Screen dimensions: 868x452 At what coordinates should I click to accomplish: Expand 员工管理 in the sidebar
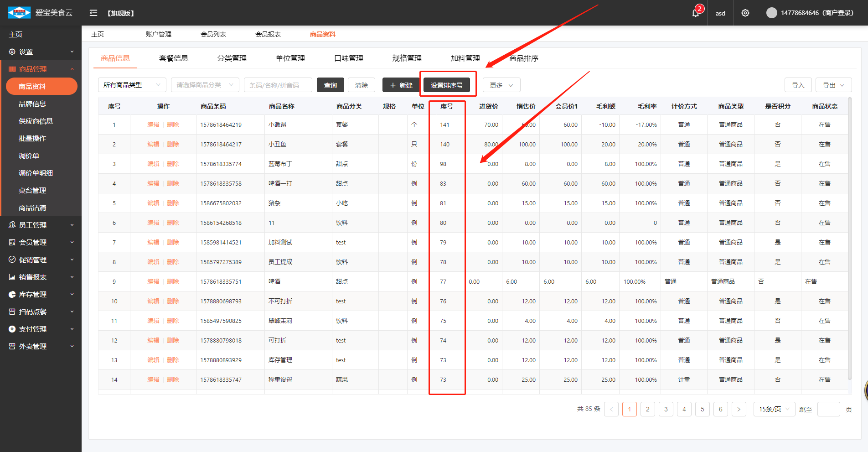click(41, 225)
